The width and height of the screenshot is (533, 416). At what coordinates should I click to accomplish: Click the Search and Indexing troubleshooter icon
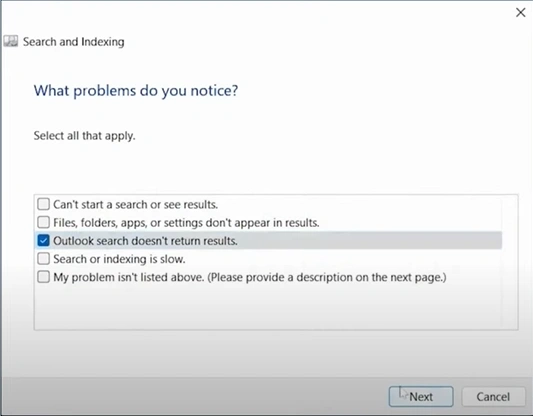11,41
